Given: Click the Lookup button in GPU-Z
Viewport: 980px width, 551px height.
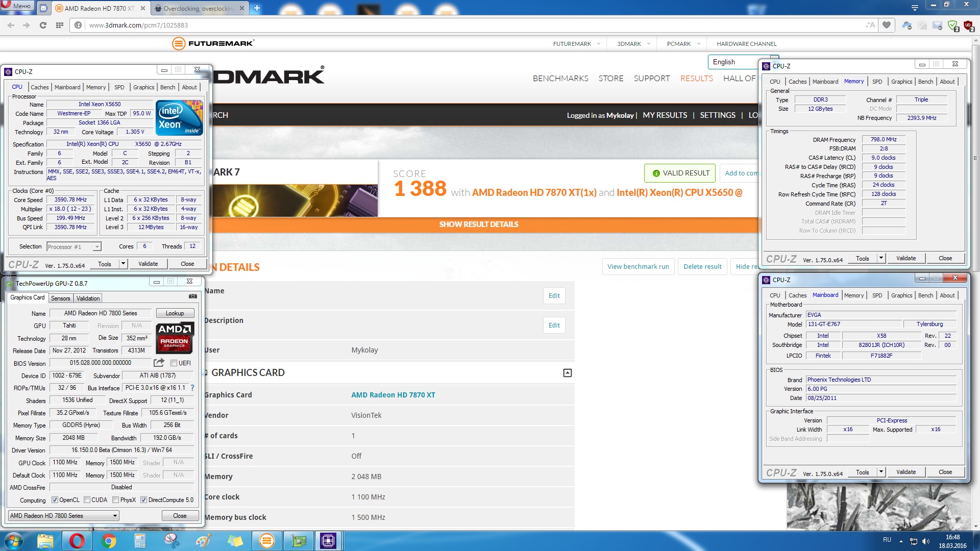Looking at the screenshot, I should (175, 313).
